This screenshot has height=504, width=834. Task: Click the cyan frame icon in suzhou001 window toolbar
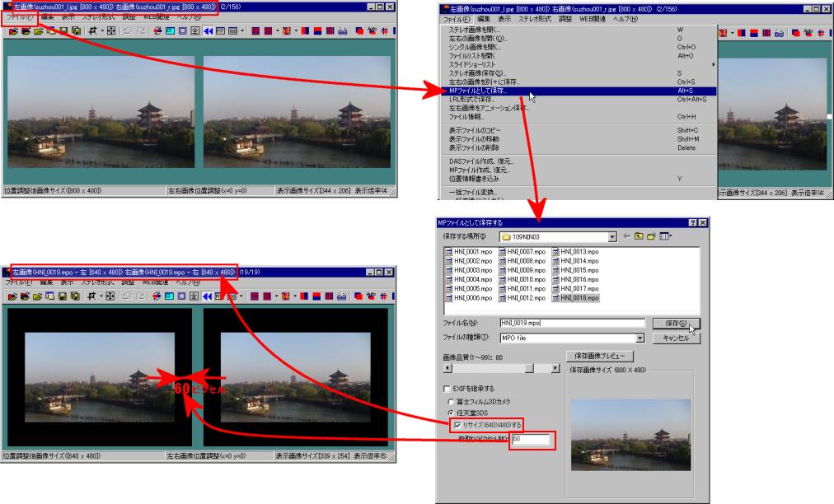click(170, 30)
